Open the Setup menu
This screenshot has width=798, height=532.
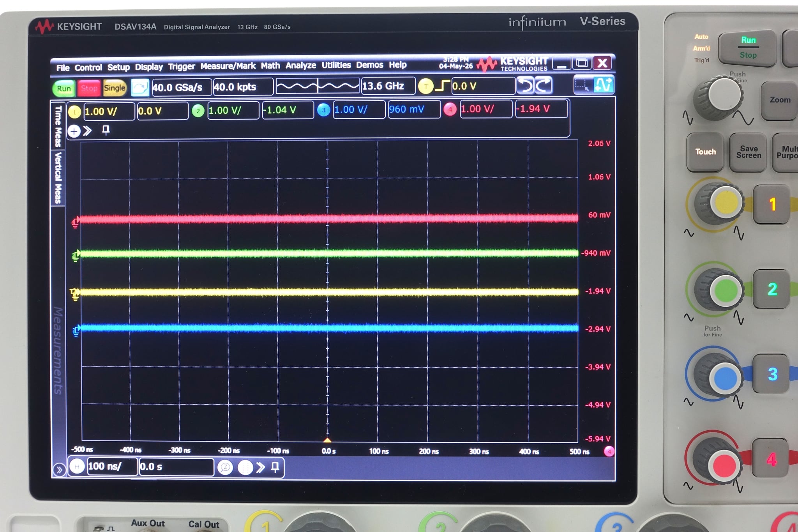[x=118, y=67]
